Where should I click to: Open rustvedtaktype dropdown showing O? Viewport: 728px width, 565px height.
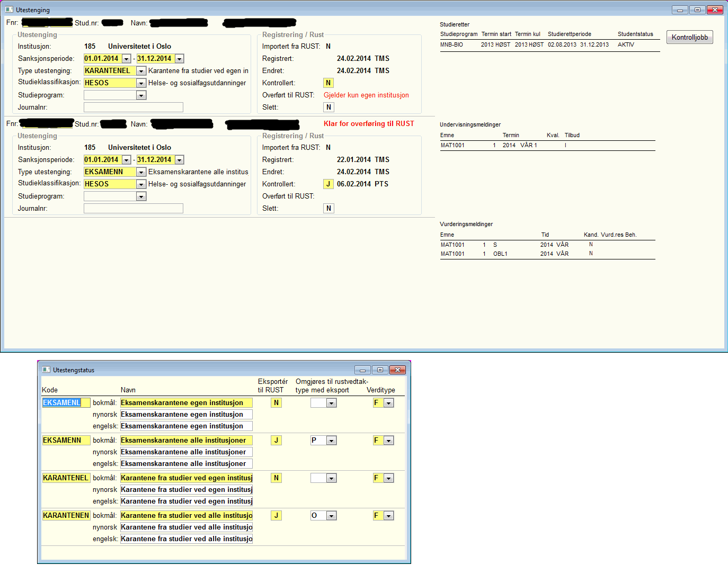331,516
